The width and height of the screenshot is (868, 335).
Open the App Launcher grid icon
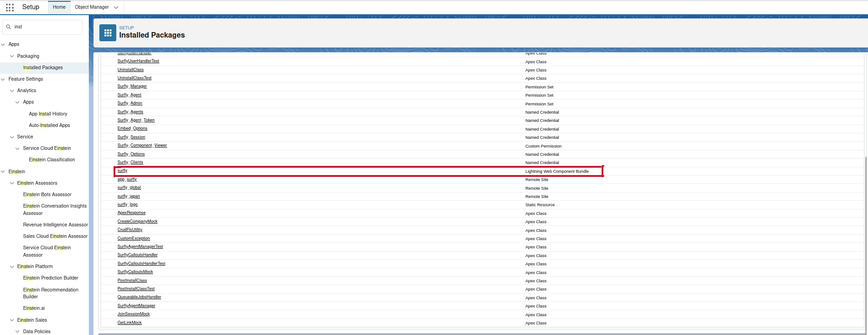(x=10, y=7)
